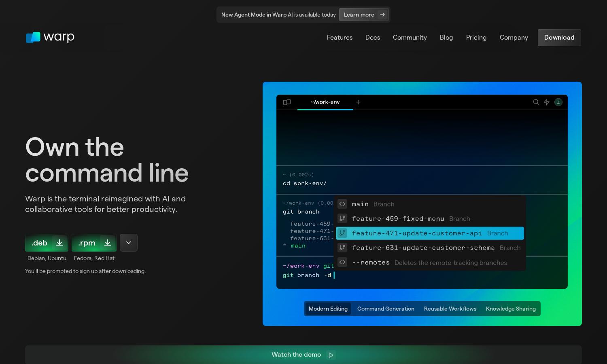
Task: Click the 'Own the command line' heading
Action: click(107, 160)
